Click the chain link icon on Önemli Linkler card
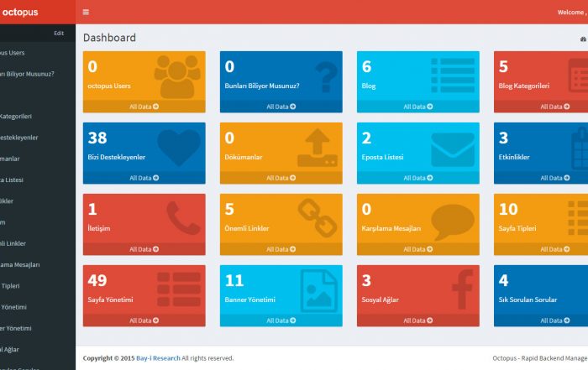Screen dimensions: 588x370 [x=318, y=218]
